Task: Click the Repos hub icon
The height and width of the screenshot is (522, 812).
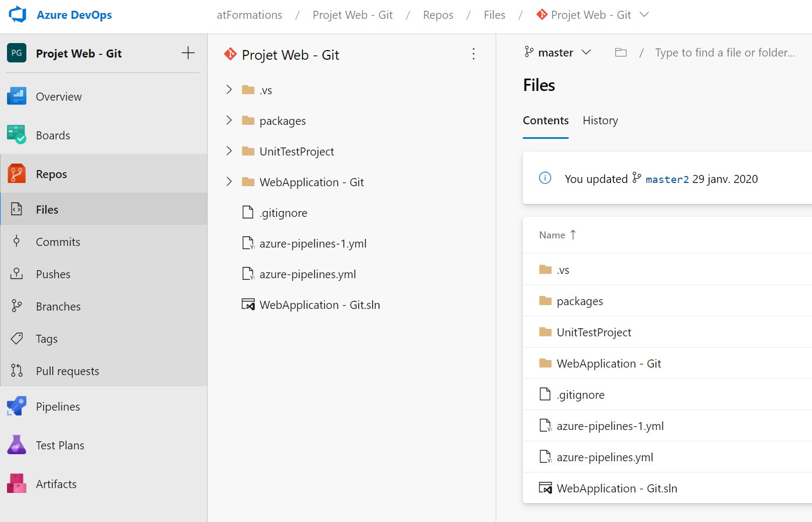Action: tap(17, 174)
